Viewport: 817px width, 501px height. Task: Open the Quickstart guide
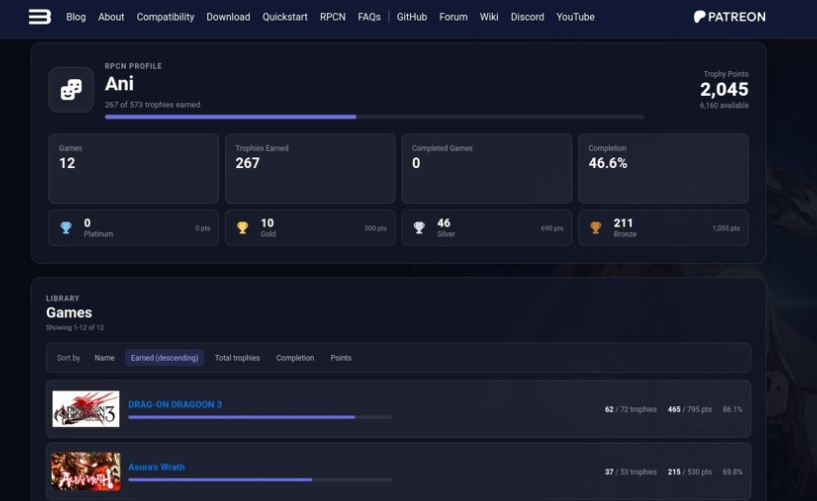285,17
